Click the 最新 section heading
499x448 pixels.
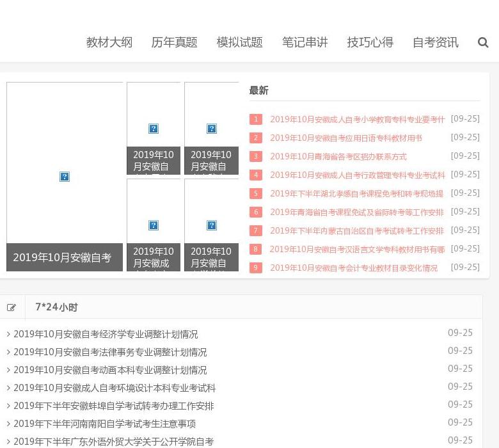[x=258, y=90]
